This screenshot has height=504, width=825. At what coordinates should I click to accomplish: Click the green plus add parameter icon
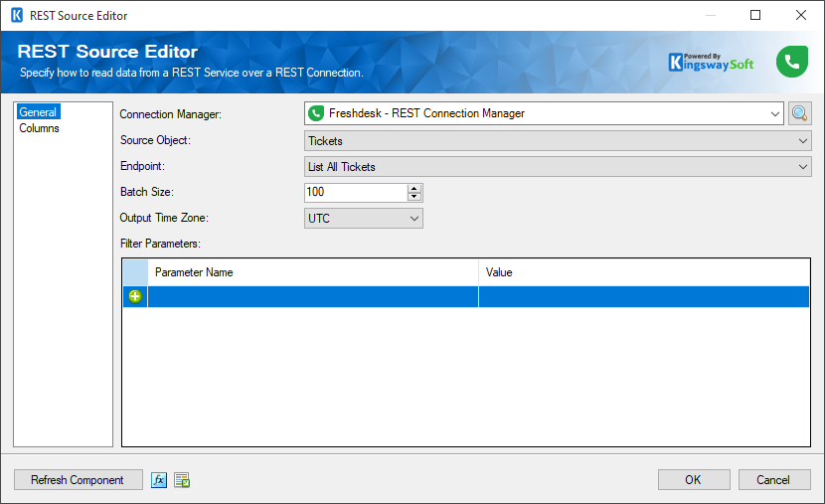pos(135,296)
